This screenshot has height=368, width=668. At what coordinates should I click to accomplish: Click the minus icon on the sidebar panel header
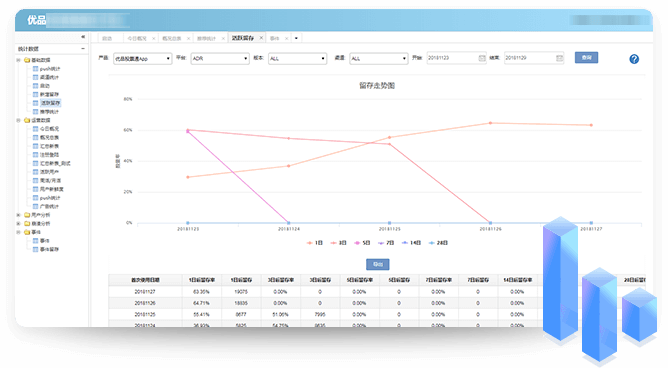pyautogui.click(x=83, y=49)
